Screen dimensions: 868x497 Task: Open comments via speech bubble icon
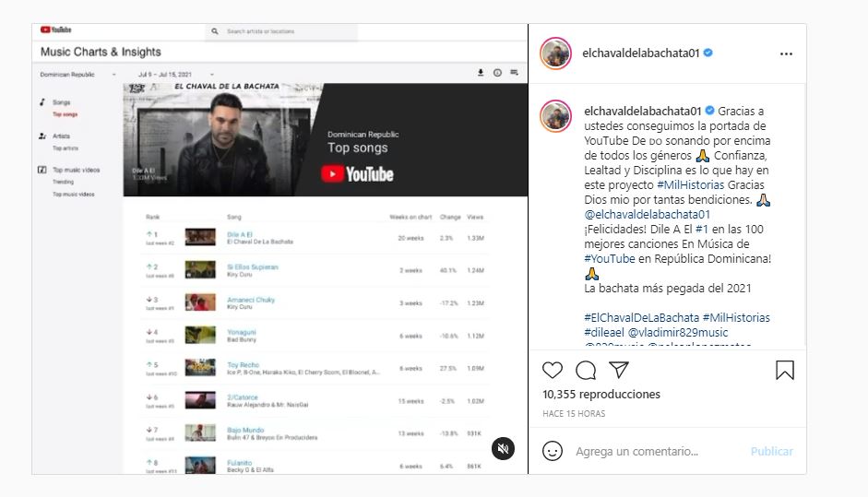pyautogui.click(x=586, y=370)
